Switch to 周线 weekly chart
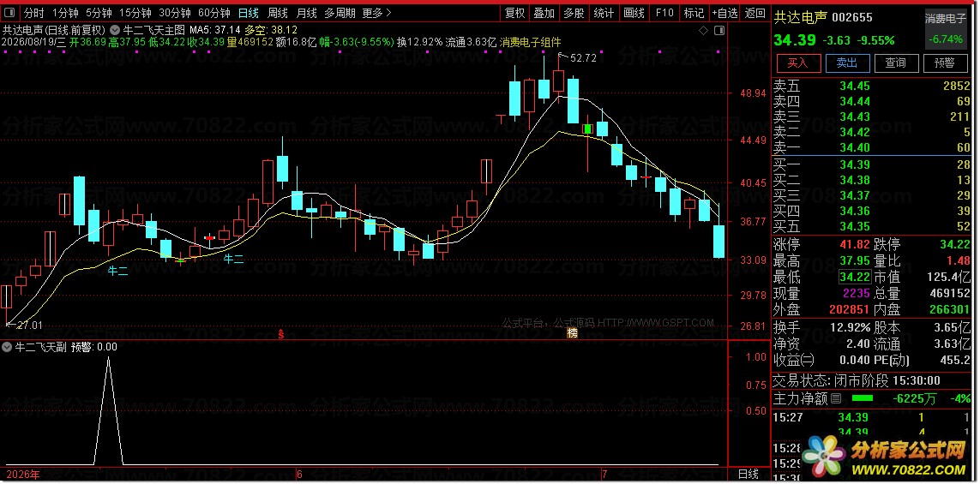This screenshot has height=484, width=980. point(278,13)
